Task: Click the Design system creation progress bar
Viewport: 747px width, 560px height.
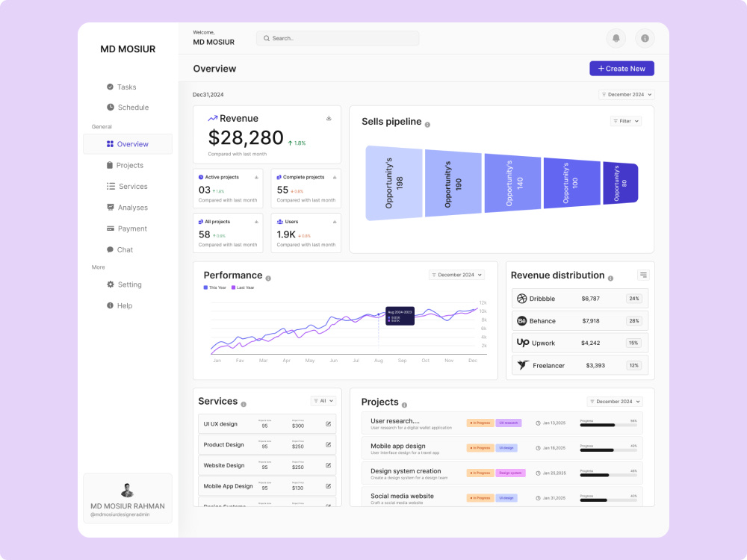Action: click(608, 475)
